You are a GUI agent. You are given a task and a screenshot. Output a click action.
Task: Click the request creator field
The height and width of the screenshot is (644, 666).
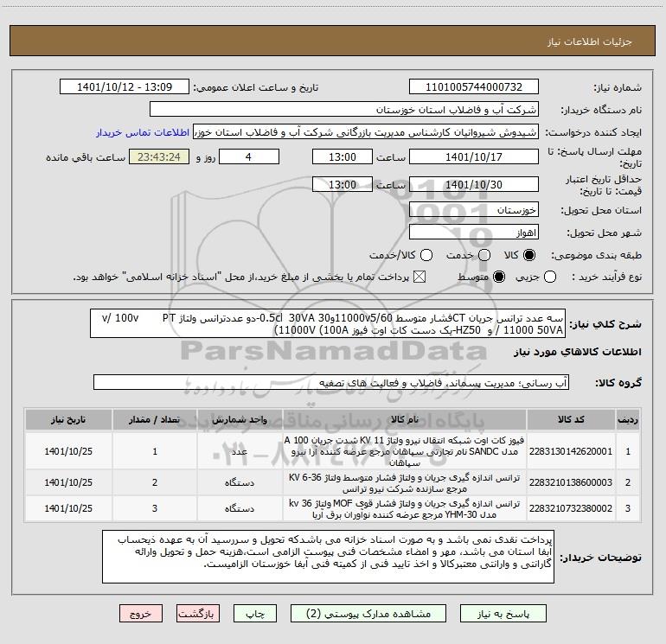click(366, 132)
